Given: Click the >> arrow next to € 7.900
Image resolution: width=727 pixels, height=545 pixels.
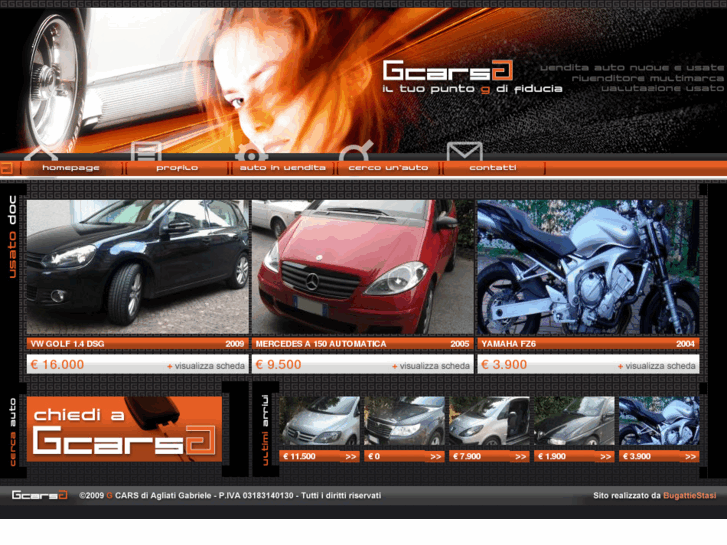Looking at the screenshot, I should click(521, 456).
